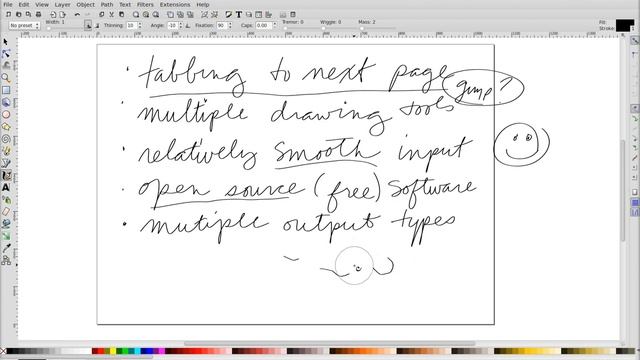Open the Layer menu

click(x=62, y=4)
